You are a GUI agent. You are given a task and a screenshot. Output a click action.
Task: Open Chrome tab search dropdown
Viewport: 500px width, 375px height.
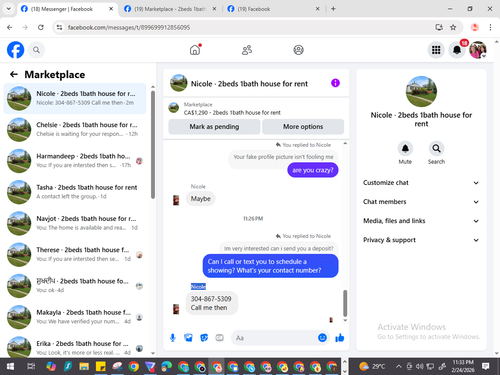click(x=9, y=9)
